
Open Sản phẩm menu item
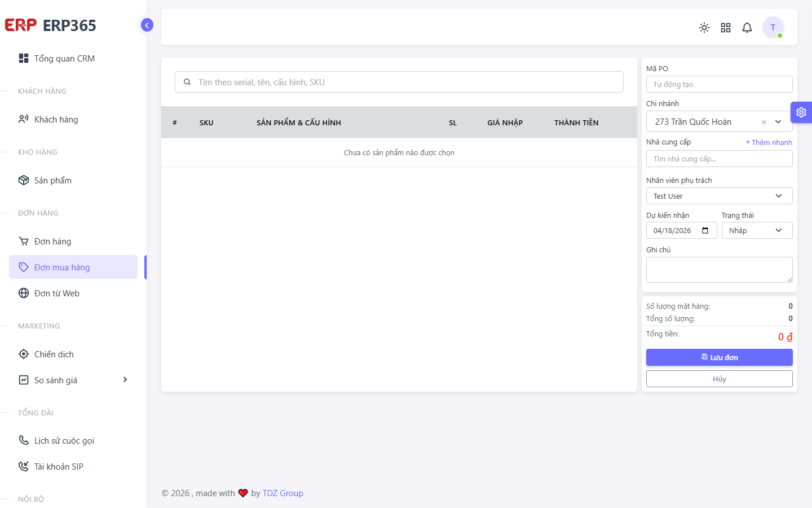point(73,181)
